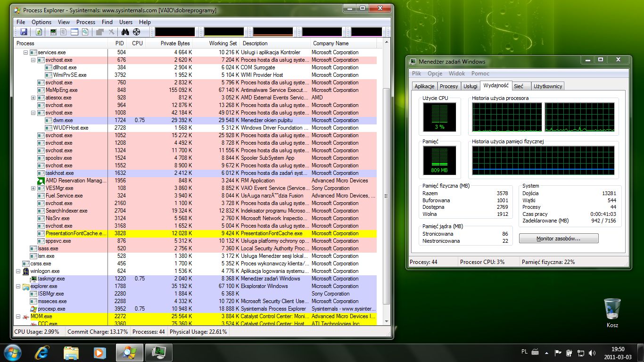This screenshot has height=362, width=644.
Task: Toggle the lower pane toolbar icon
Action: 74,32
